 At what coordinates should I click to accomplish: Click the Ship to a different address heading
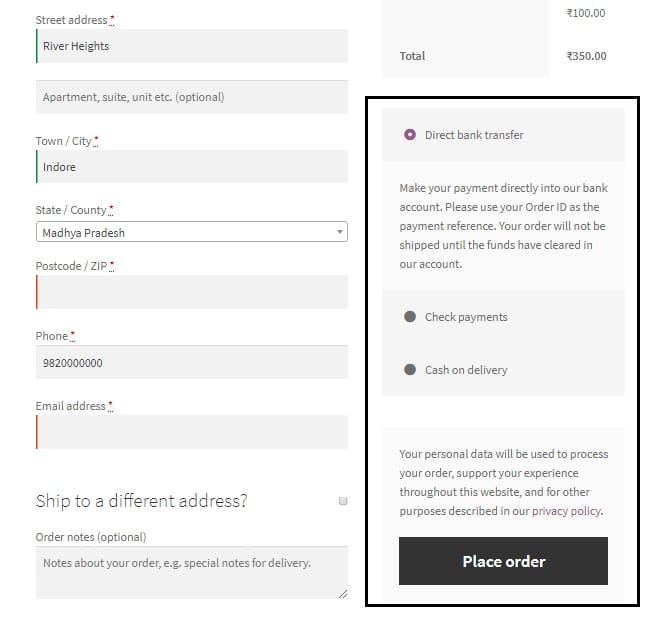(x=141, y=501)
